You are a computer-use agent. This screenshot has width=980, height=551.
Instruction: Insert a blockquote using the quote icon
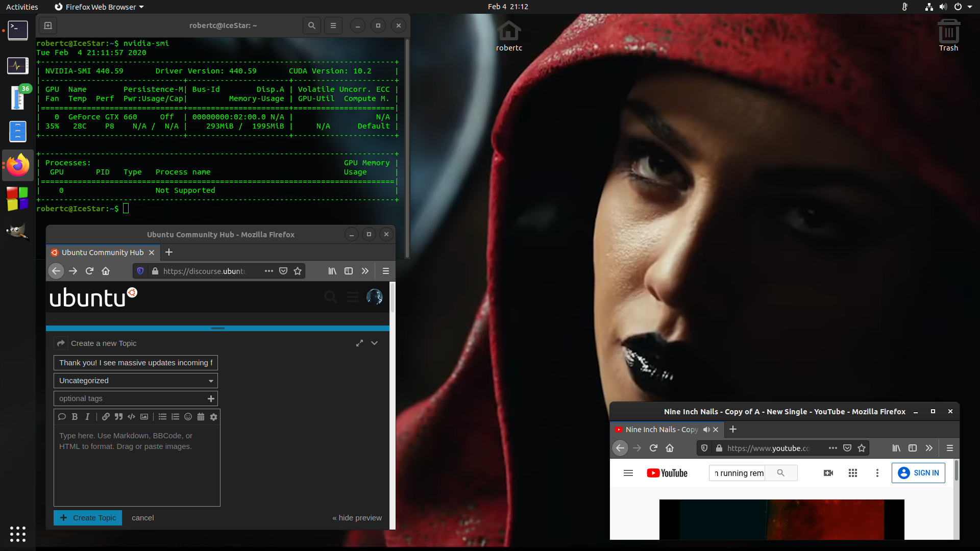coord(118,417)
